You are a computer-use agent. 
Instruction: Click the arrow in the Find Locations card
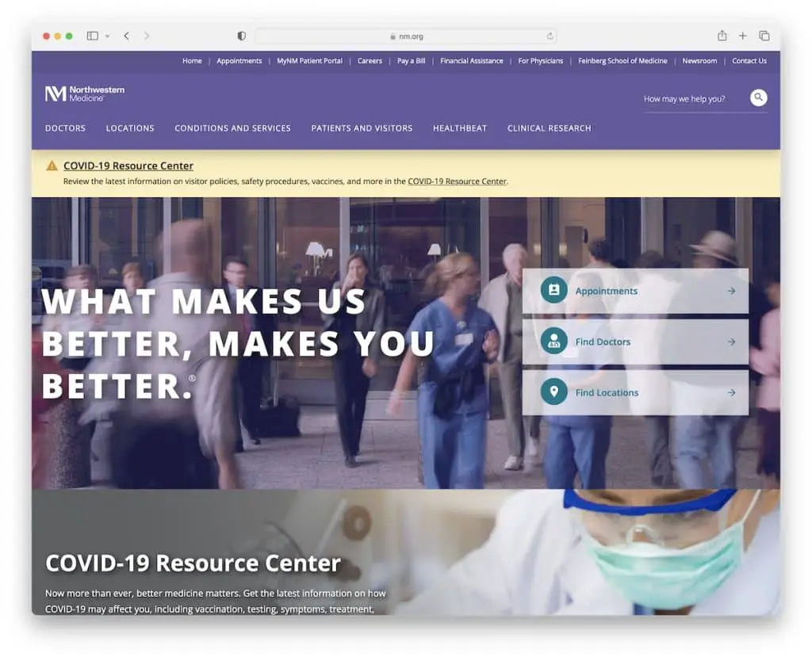tap(731, 392)
